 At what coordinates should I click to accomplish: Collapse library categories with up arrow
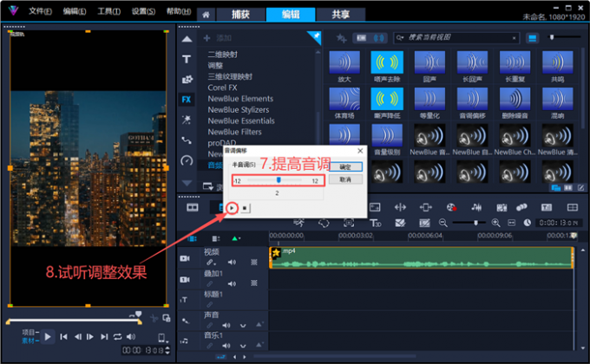click(187, 39)
